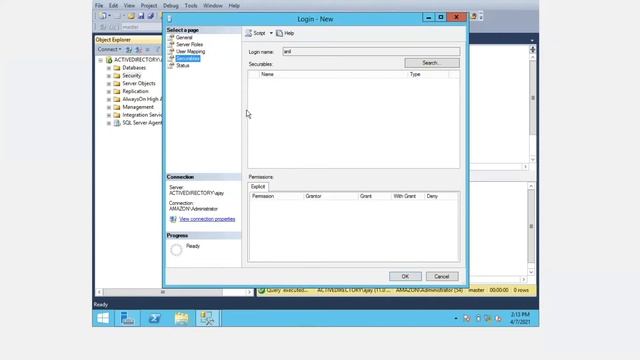Click the Search... button
This screenshot has height=360, width=640.
[432, 63]
